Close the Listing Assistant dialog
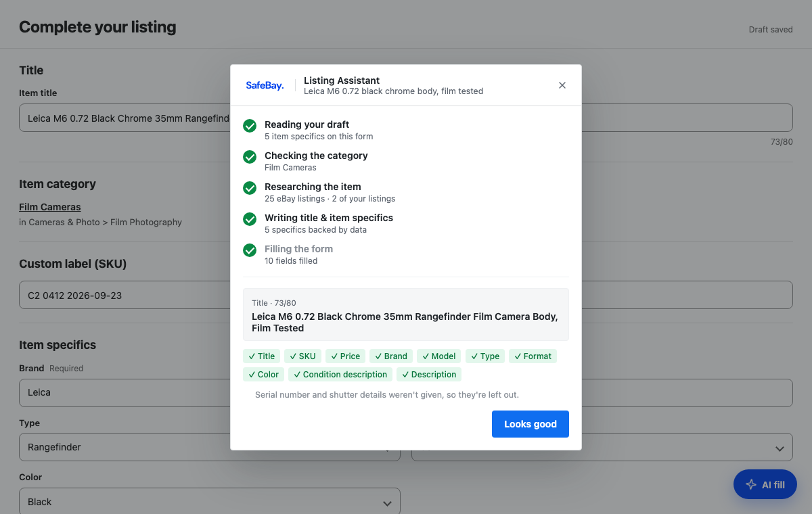This screenshot has width=812, height=514. point(562,85)
